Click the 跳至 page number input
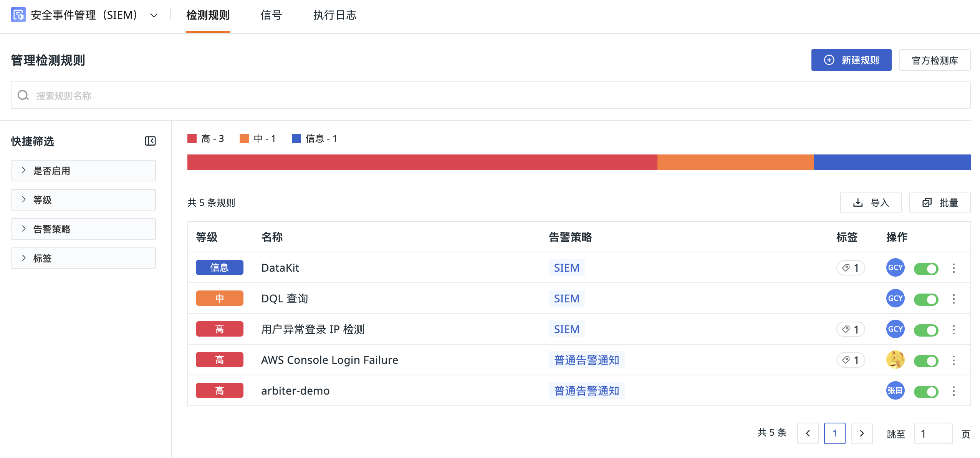 933,433
